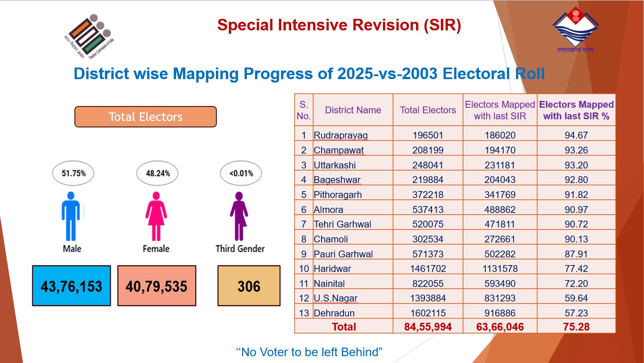The height and width of the screenshot is (363, 644).
Task: Select the purple Third Gender figure icon
Action: 239,216
